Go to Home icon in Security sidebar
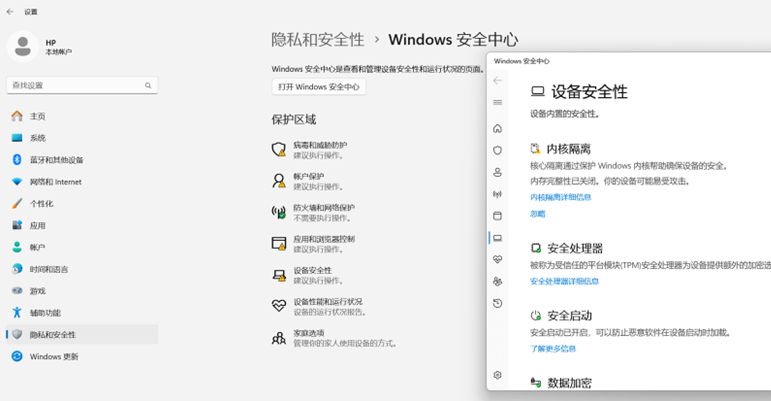 pyautogui.click(x=498, y=128)
